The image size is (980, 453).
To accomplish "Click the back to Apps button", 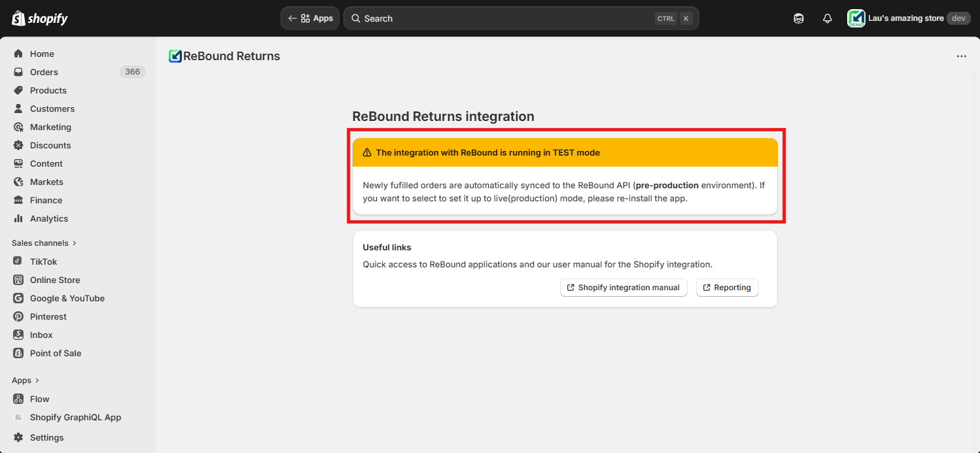I will (x=310, y=18).
